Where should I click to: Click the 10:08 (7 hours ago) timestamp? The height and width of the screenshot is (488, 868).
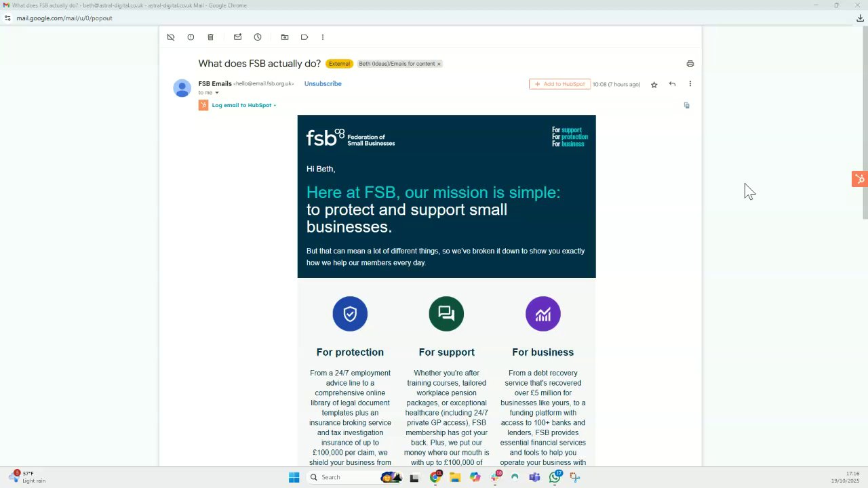point(616,85)
